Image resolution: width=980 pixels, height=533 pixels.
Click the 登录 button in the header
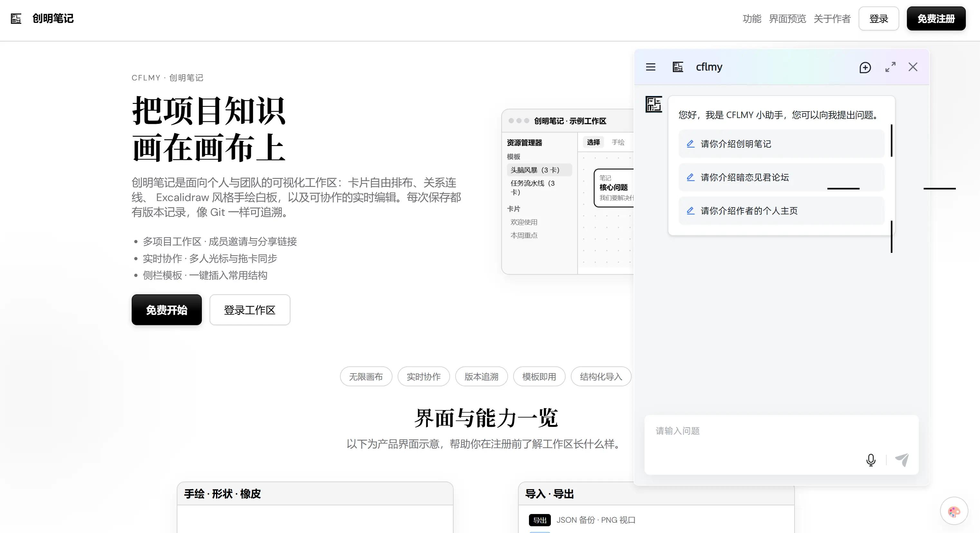point(878,19)
